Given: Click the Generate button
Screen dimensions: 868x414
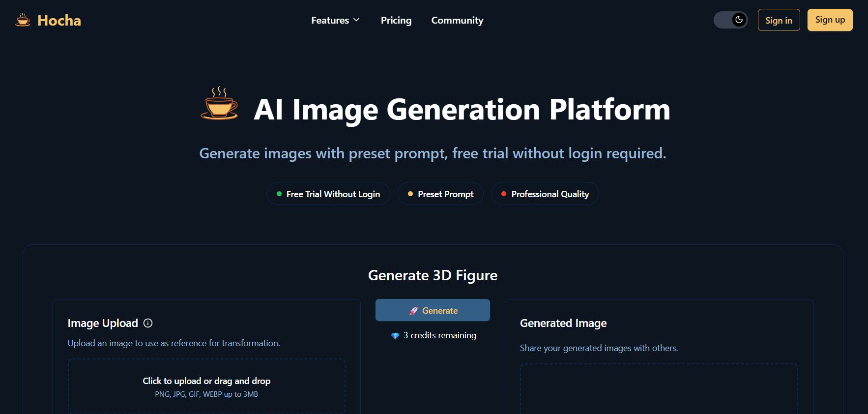Looking at the screenshot, I should coord(433,310).
